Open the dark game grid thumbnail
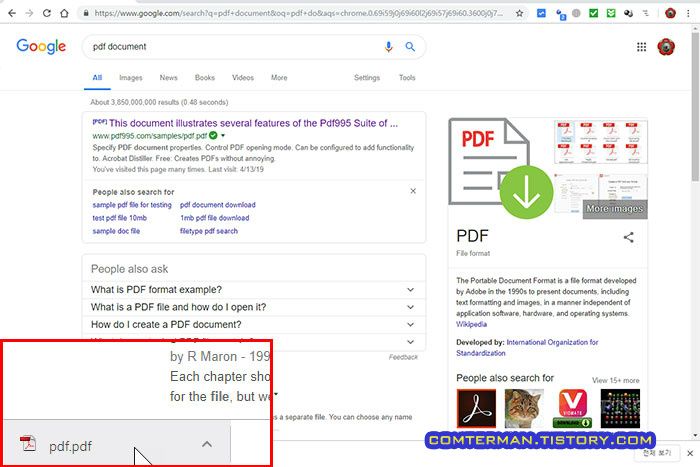Image resolution: width=700 pixels, height=467 pixels. tap(620, 409)
